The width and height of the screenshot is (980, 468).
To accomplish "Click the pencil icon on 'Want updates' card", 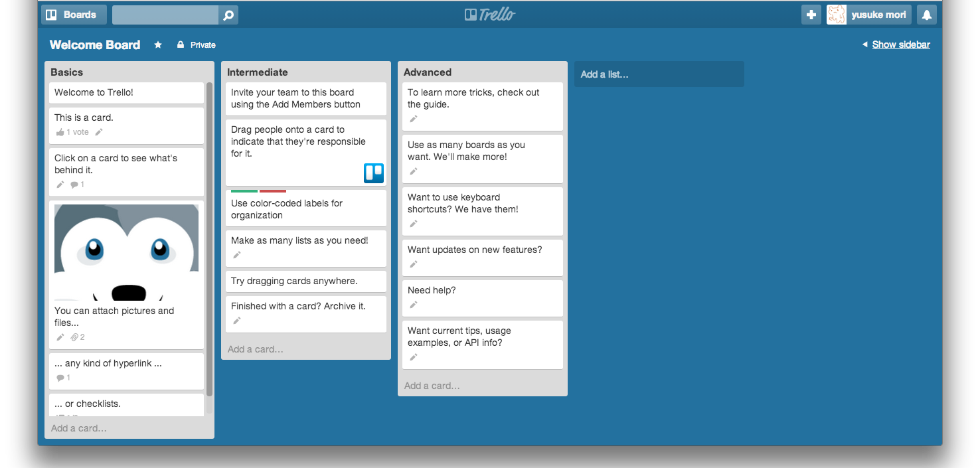I will [414, 264].
